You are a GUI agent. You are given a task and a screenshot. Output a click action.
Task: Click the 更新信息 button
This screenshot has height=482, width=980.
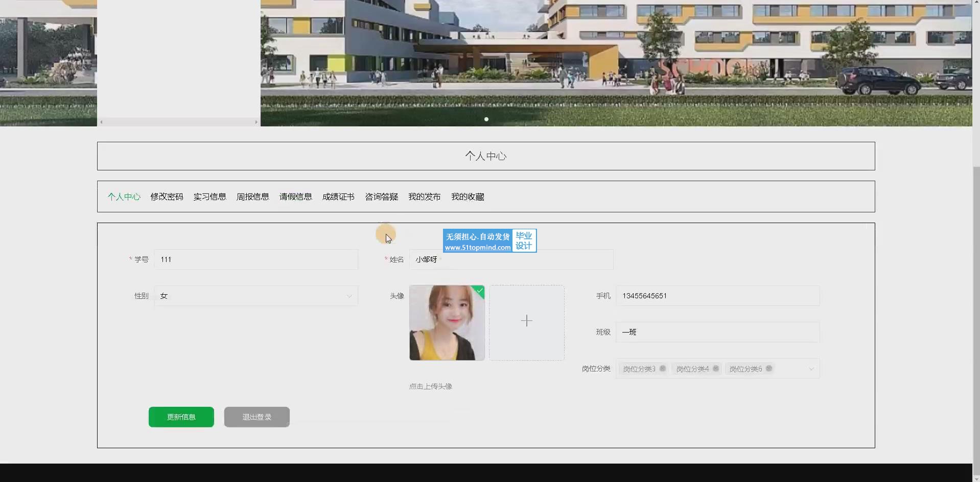[x=181, y=417]
